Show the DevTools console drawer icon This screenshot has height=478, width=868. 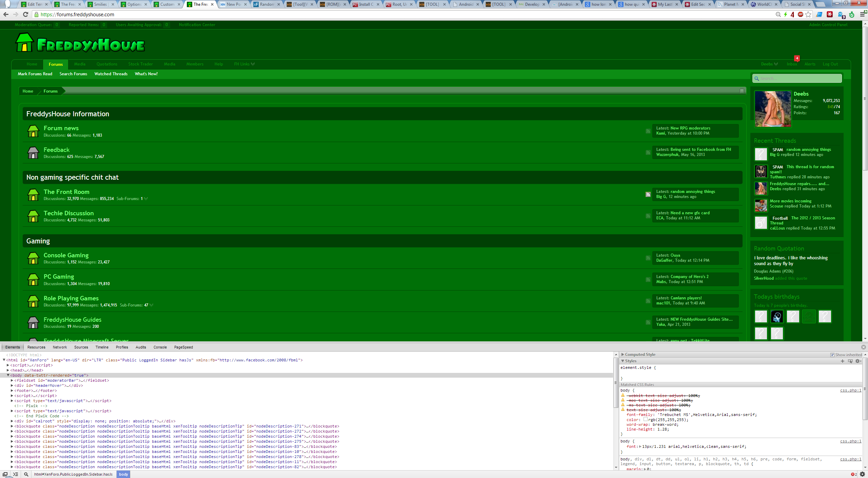(15, 474)
